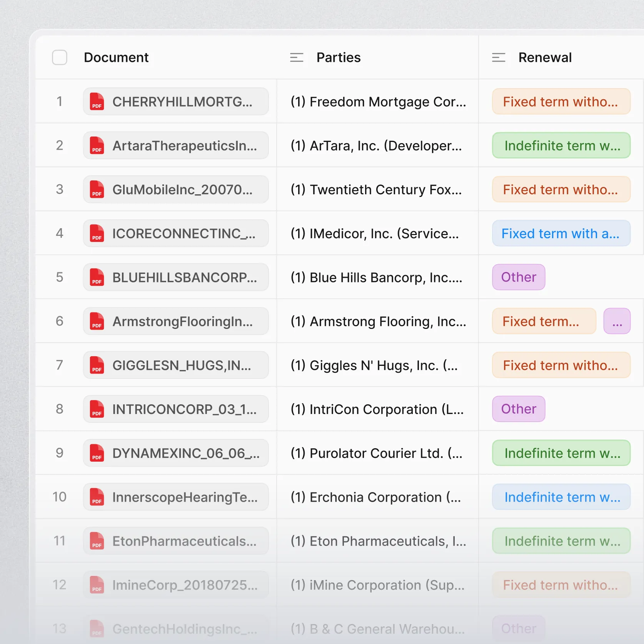The width and height of the screenshot is (644, 644).
Task: Open the EtonPharmaceuticals... document chip
Action: [176, 541]
